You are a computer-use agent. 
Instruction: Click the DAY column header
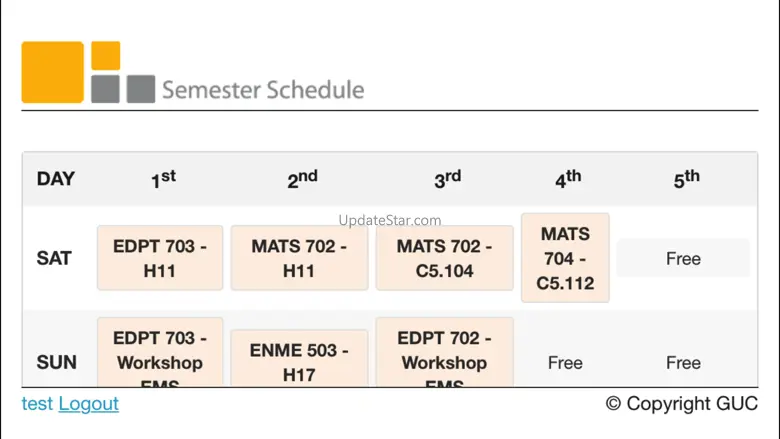click(56, 178)
